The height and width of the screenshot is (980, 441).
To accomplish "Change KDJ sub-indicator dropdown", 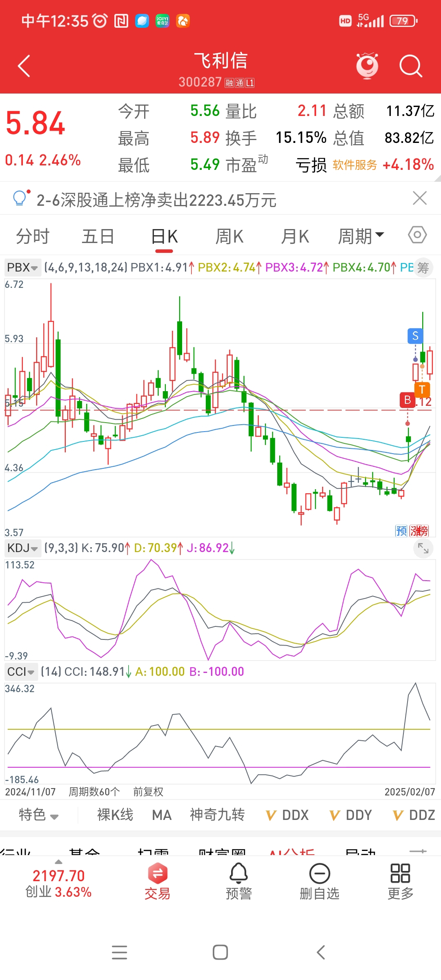I will [23, 548].
